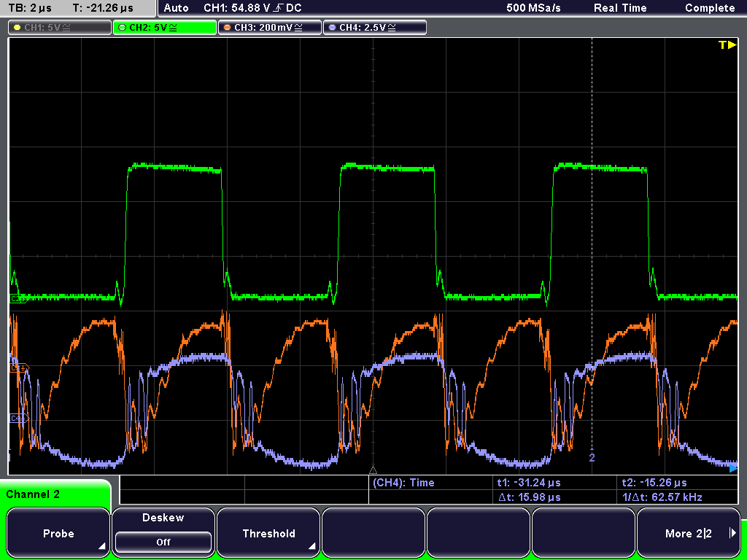Click the Complete status label

710,8
